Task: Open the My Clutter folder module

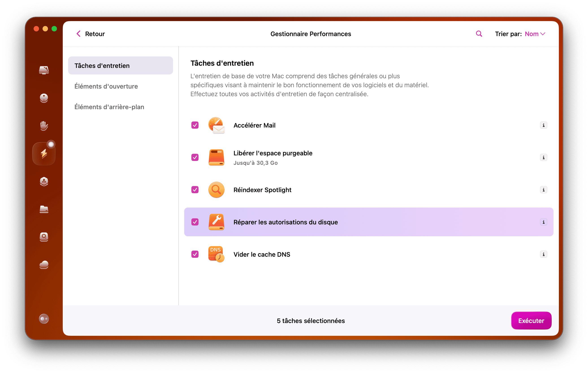Action: [x=44, y=210]
